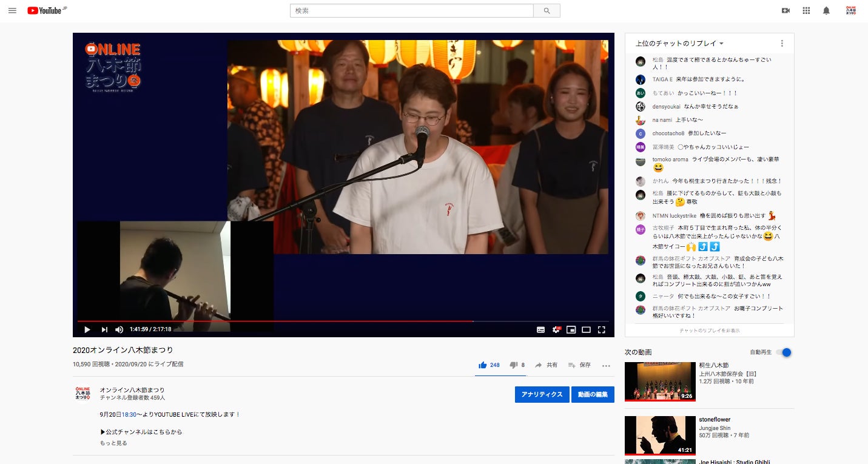This screenshot has height=464, width=868.
Task: Open chat panel three-dot options
Action: (x=782, y=44)
